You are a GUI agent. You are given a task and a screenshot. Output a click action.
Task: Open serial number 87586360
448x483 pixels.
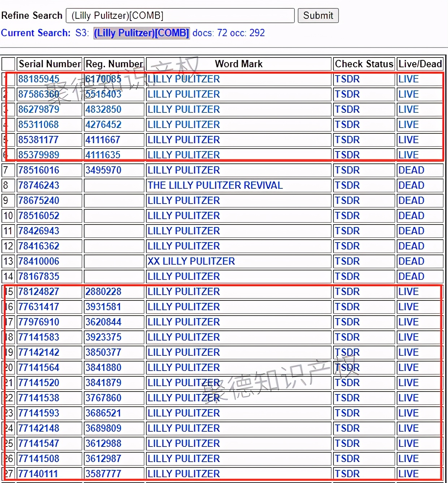coord(39,94)
